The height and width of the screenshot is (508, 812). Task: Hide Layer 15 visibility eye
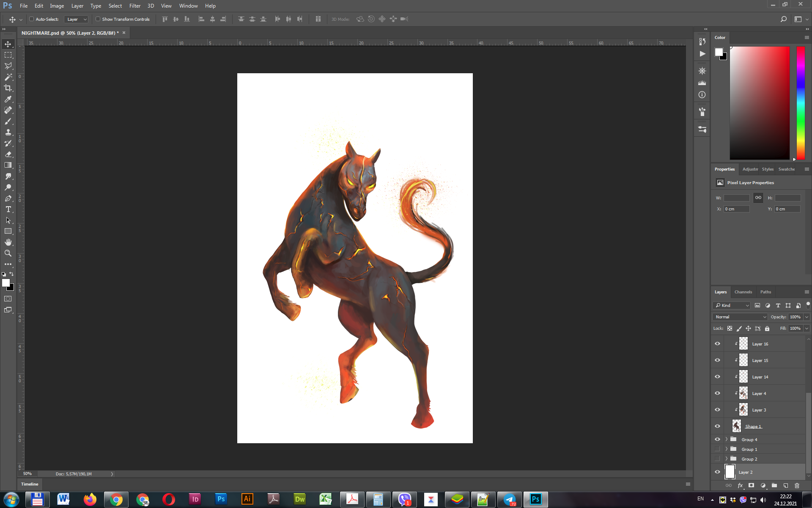pos(717,360)
